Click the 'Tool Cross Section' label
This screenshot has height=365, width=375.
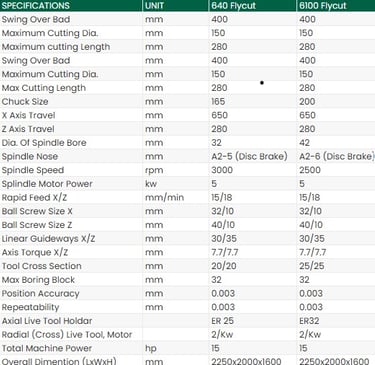42,266
